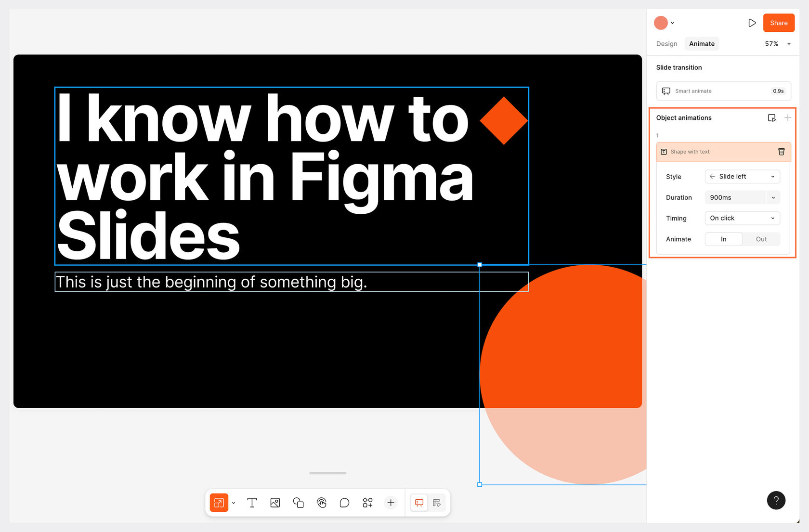Click the preview animation icon in Object animations

point(772,117)
